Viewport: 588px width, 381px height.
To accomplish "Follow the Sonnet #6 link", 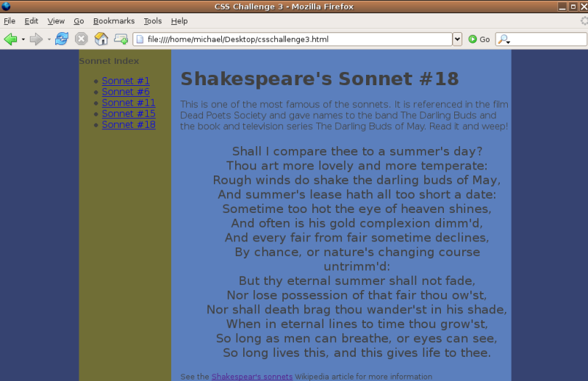I will tap(126, 92).
